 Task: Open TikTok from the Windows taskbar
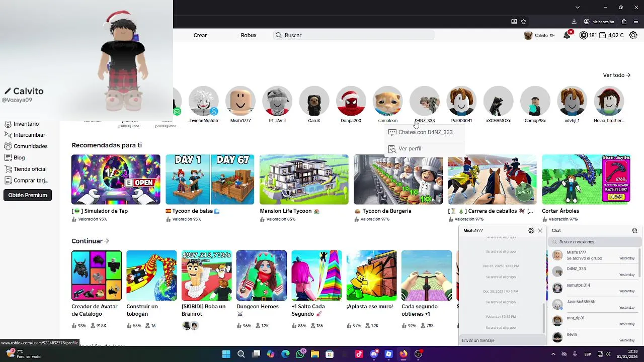(359, 354)
